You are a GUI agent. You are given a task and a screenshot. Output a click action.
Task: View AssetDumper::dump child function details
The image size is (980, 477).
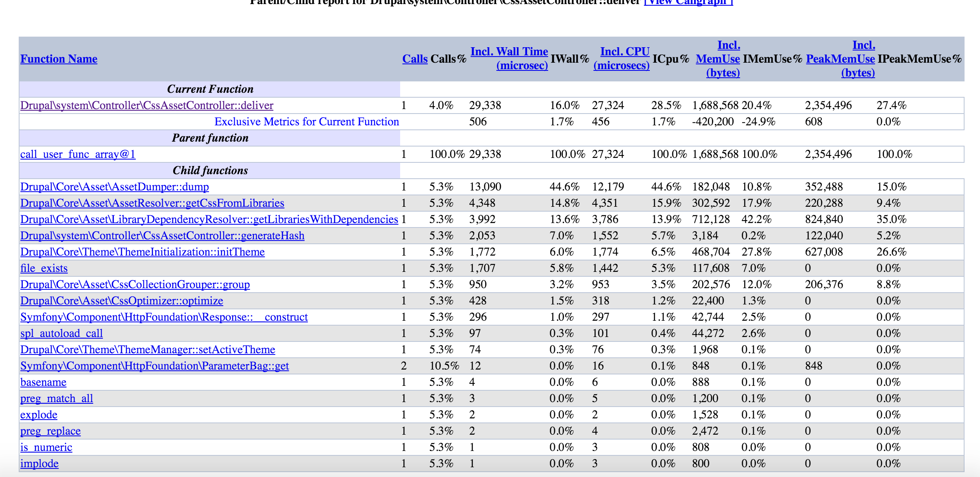pyautogui.click(x=115, y=186)
